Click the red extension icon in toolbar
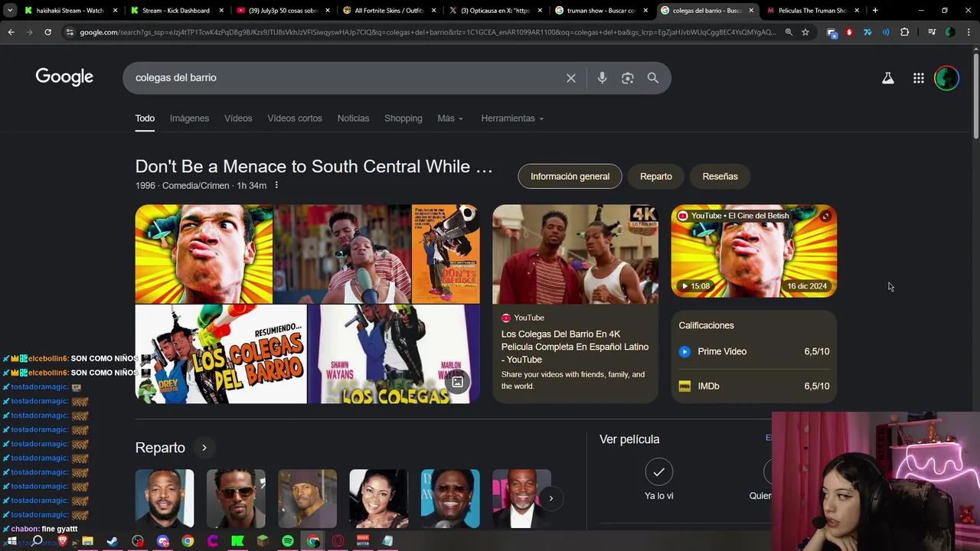This screenshot has height=551, width=980. tap(849, 32)
